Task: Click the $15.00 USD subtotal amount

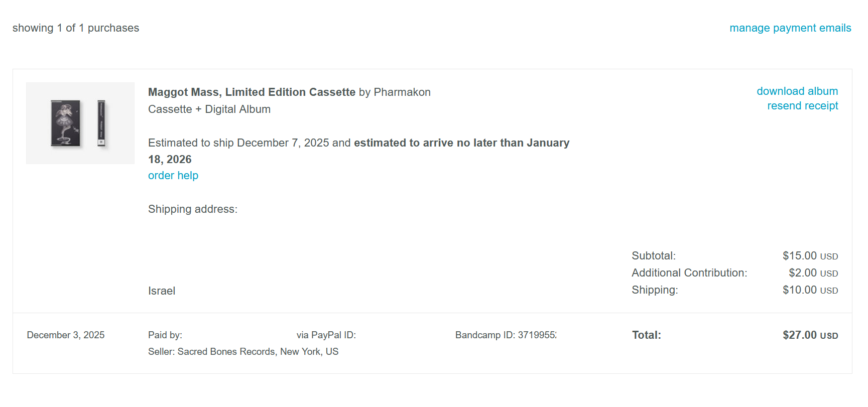Action: pyautogui.click(x=810, y=256)
